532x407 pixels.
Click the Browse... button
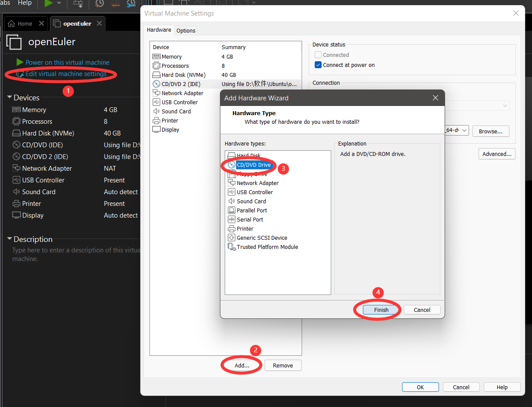point(491,131)
